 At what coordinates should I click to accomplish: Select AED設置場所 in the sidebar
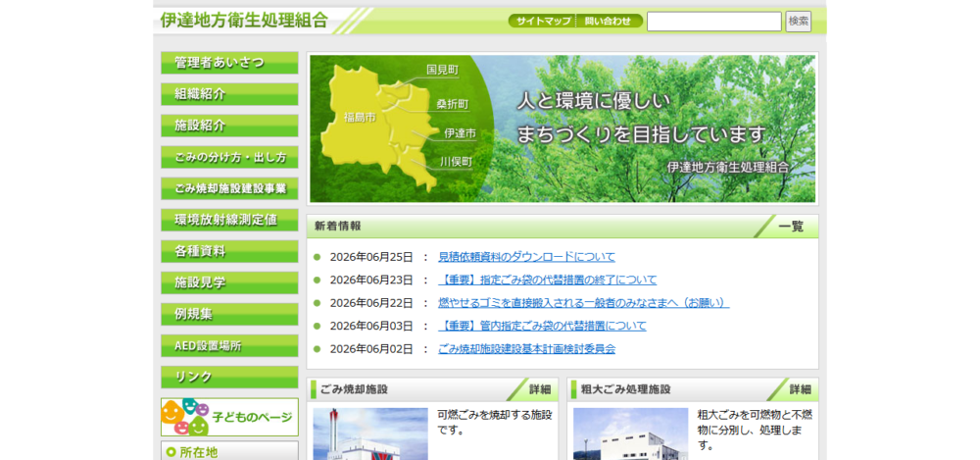229,345
